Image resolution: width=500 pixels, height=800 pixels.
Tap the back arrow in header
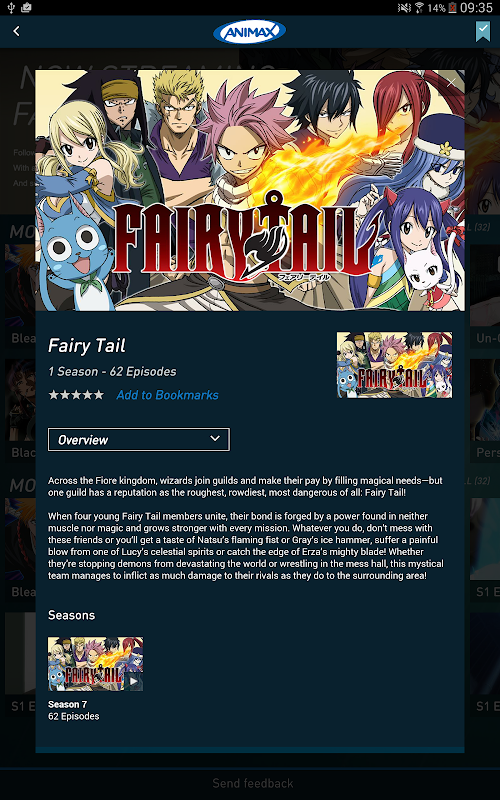point(16,32)
